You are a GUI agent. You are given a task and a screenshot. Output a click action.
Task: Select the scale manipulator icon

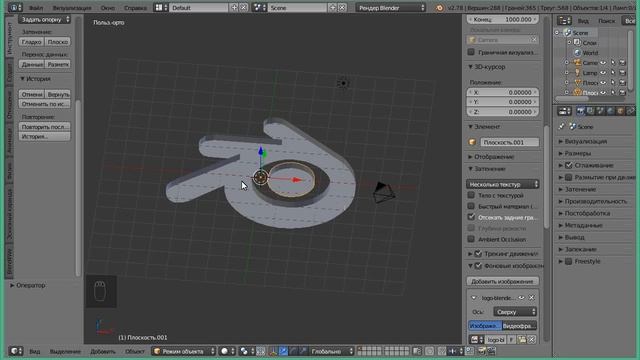(303, 351)
